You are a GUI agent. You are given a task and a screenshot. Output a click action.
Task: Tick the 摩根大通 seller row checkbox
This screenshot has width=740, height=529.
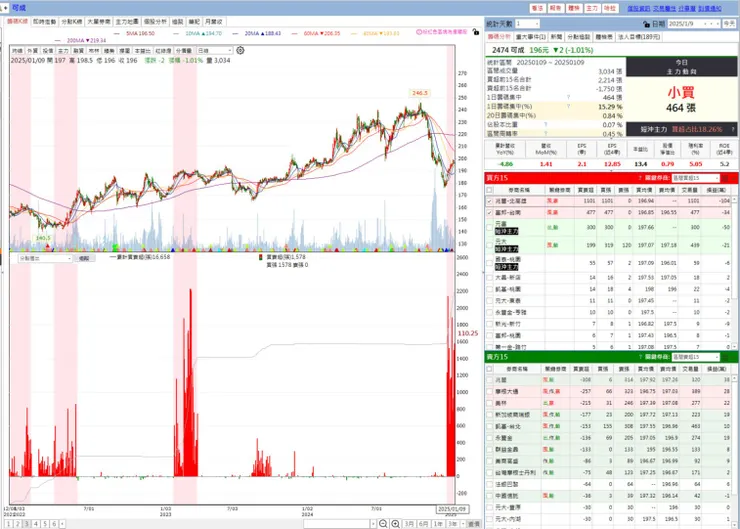tap(489, 392)
